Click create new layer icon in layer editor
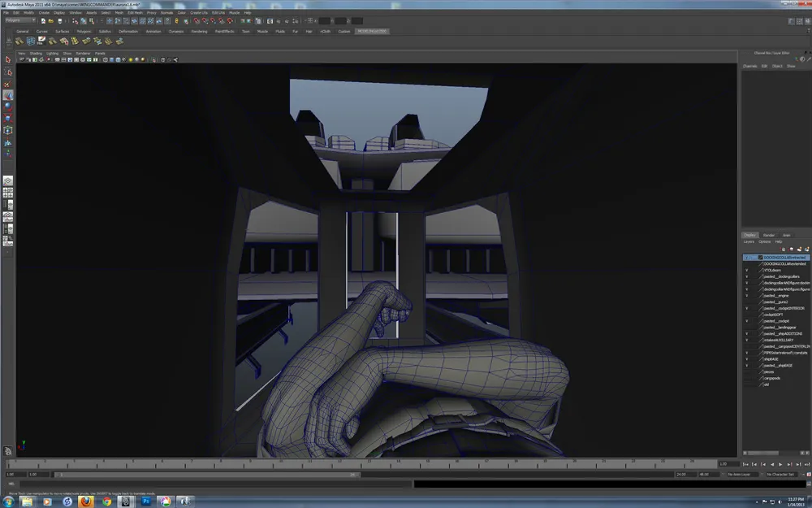 point(800,249)
